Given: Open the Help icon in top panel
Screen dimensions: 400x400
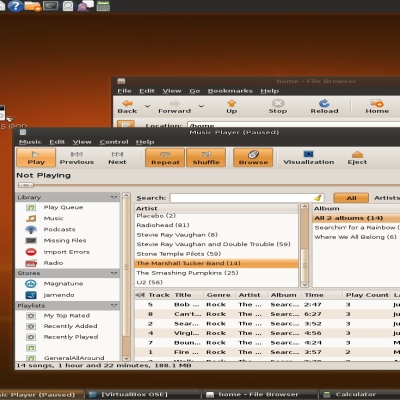Looking at the screenshot, I should (16, 6).
